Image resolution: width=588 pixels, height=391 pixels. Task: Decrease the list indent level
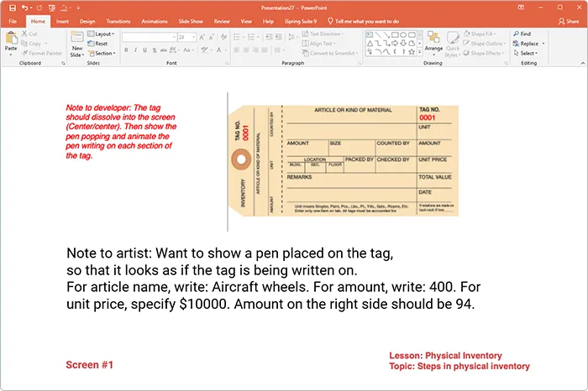point(269,37)
